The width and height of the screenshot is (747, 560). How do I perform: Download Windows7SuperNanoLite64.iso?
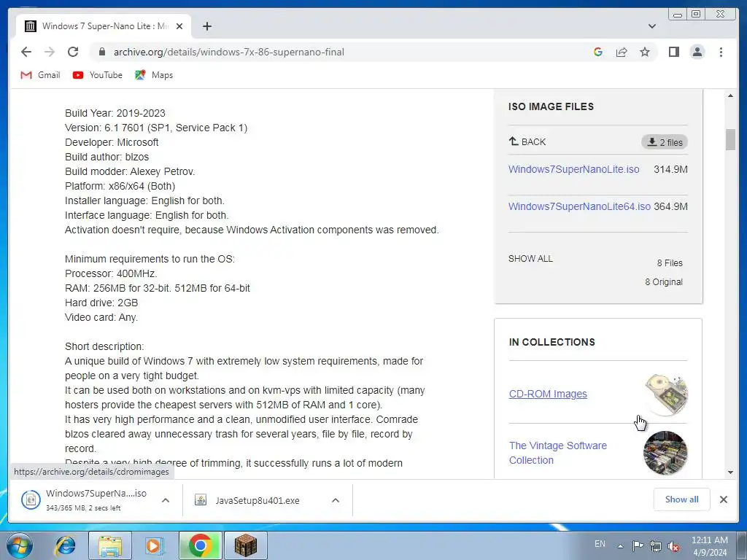(x=579, y=206)
